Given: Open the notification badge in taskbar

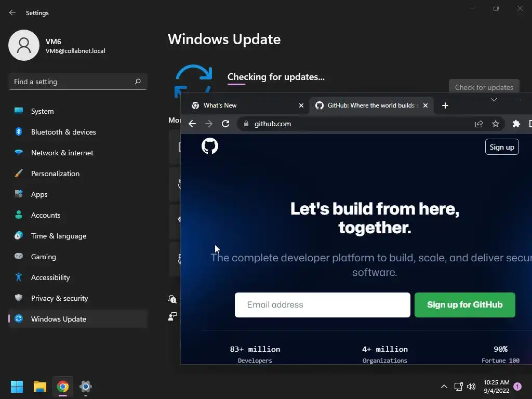Looking at the screenshot, I should coord(517,387).
